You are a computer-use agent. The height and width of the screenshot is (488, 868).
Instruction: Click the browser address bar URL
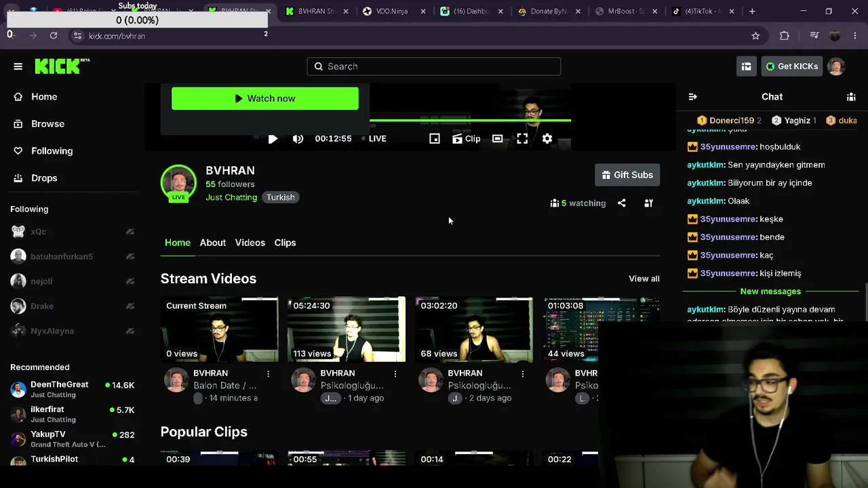pyautogui.click(x=117, y=36)
